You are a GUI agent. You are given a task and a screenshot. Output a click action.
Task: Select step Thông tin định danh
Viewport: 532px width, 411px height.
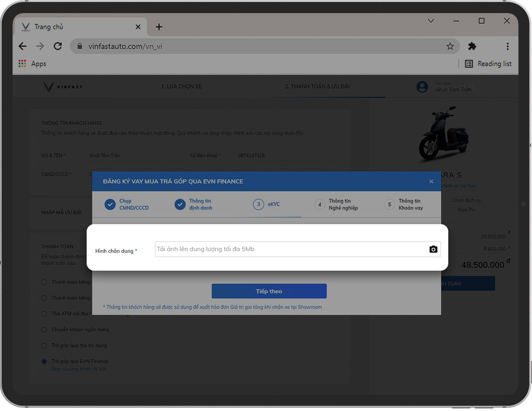(194, 204)
